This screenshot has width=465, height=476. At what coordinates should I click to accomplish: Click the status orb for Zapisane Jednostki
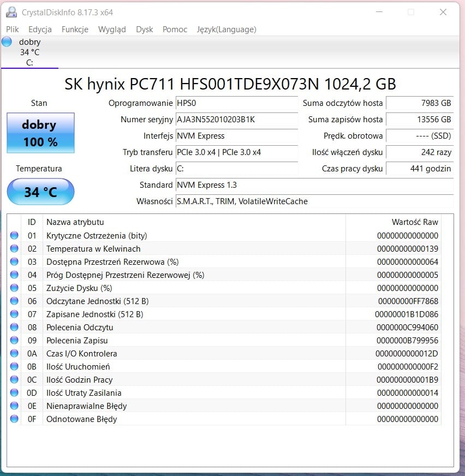tap(14, 314)
